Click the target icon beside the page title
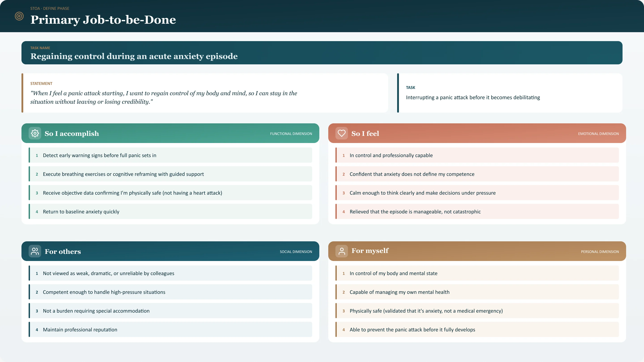The height and width of the screenshot is (362, 644). tap(19, 16)
